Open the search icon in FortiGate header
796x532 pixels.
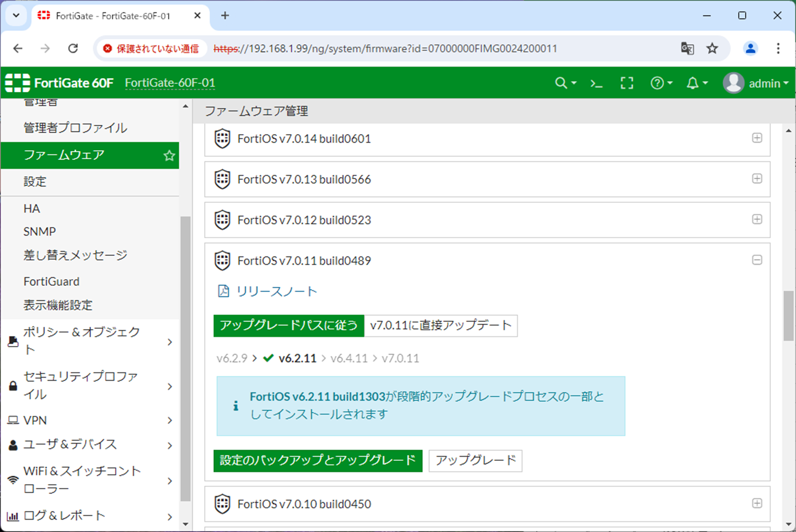(x=565, y=83)
